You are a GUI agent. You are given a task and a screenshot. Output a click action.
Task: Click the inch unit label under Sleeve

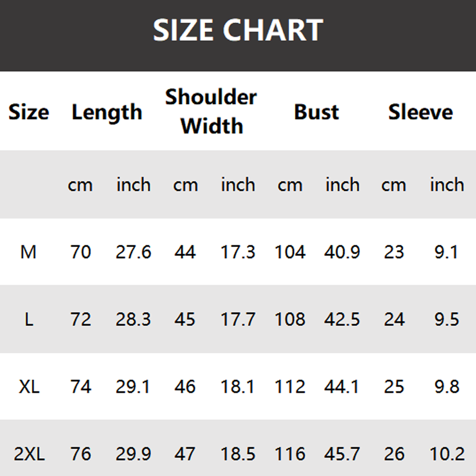(447, 184)
